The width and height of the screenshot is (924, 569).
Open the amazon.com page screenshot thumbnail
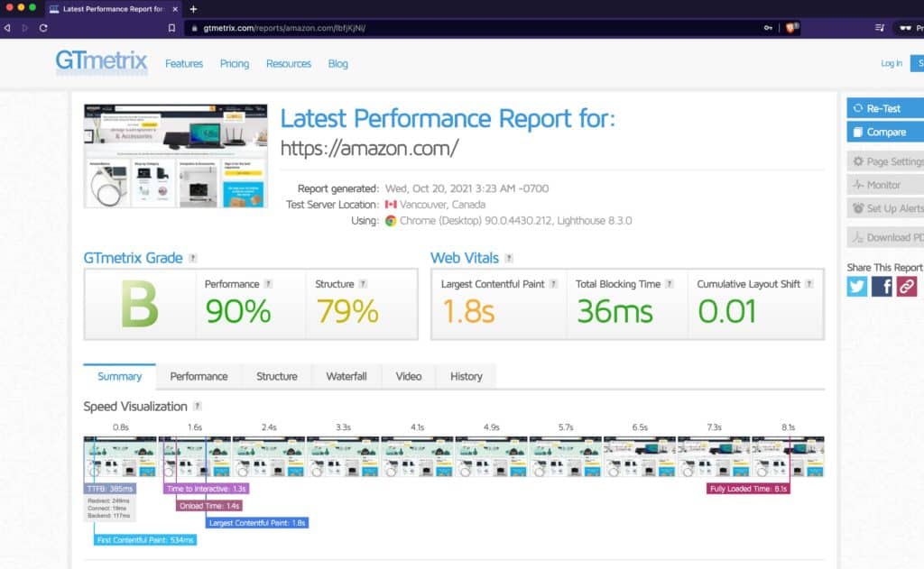[176, 155]
